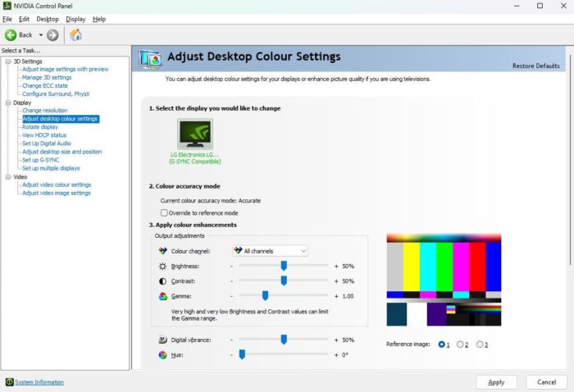This screenshot has height=392, width=574.
Task: Open the Desktop menu
Action: 48,19
